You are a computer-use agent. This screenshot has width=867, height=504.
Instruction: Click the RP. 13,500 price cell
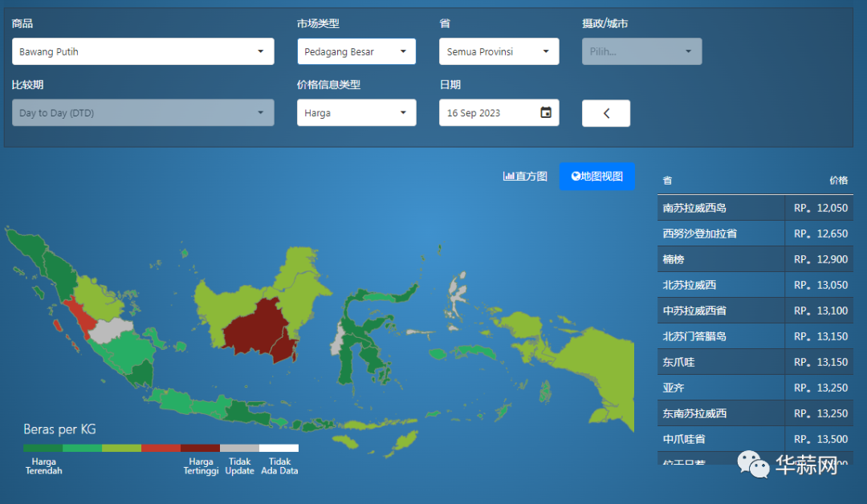(820, 439)
